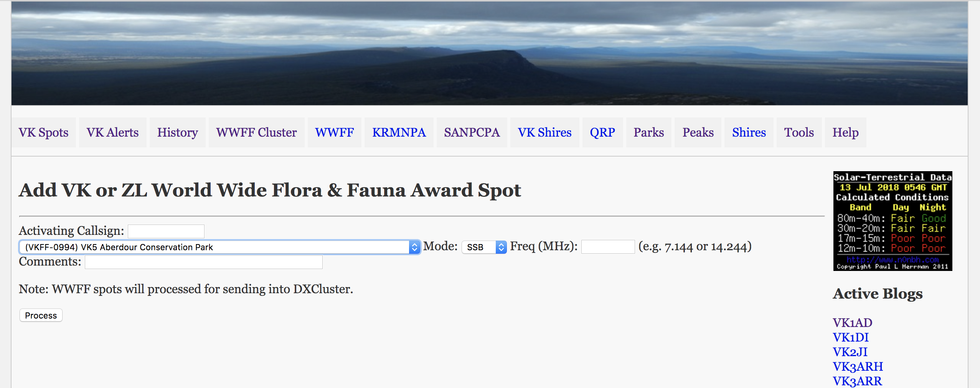Viewport: 980px width, 388px height.
Task: Select the KRMNPA menu item
Action: [x=399, y=132]
